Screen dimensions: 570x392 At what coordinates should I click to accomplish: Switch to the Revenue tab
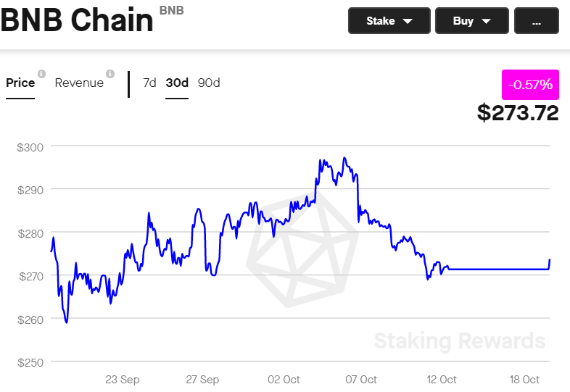pos(79,83)
